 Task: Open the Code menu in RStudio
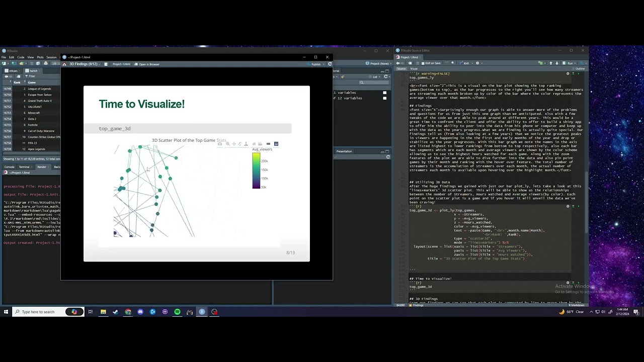tap(21, 57)
